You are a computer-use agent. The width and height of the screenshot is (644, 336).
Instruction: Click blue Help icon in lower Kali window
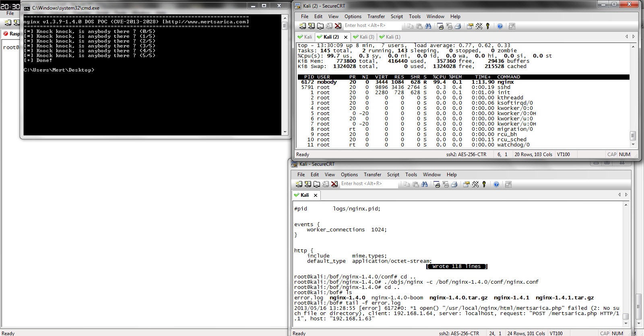(496, 184)
